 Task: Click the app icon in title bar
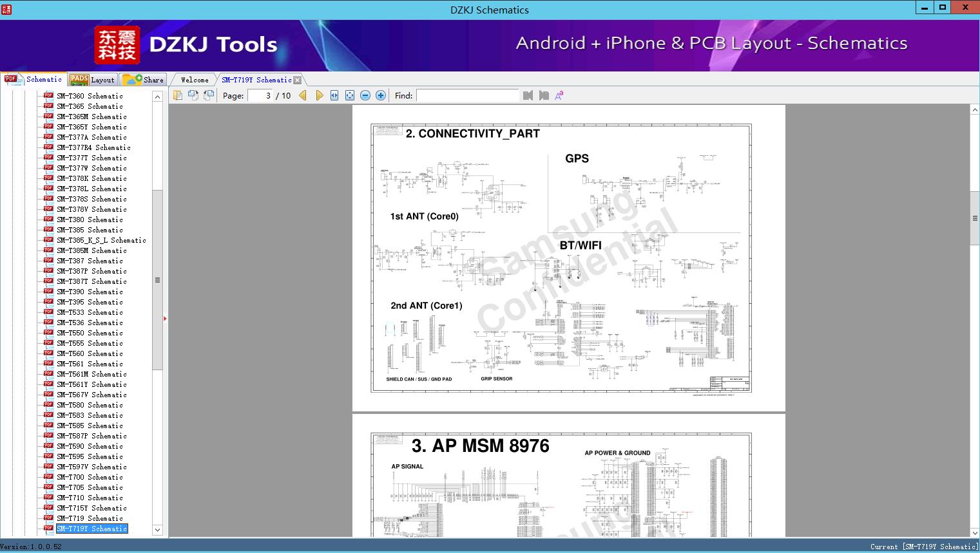(6, 8)
